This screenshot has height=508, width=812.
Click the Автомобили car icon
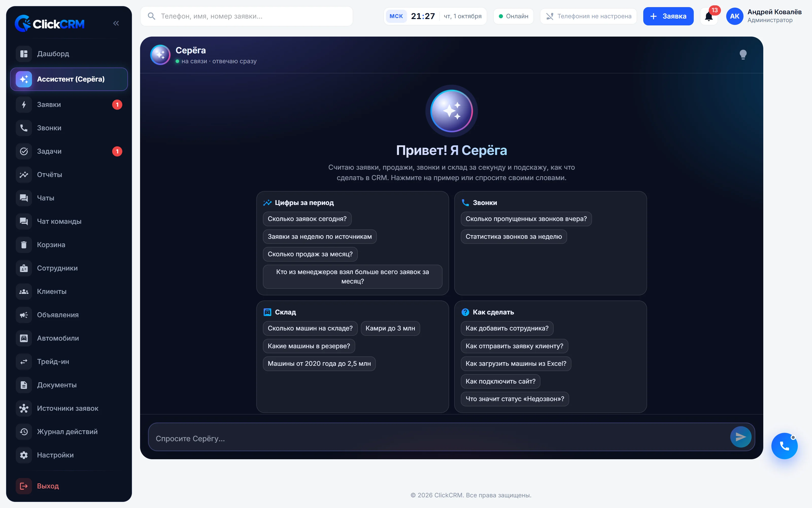[x=24, y=338]
